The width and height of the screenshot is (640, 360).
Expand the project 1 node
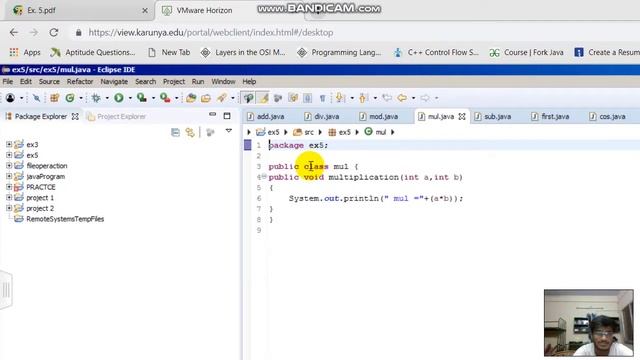[9, 197]
